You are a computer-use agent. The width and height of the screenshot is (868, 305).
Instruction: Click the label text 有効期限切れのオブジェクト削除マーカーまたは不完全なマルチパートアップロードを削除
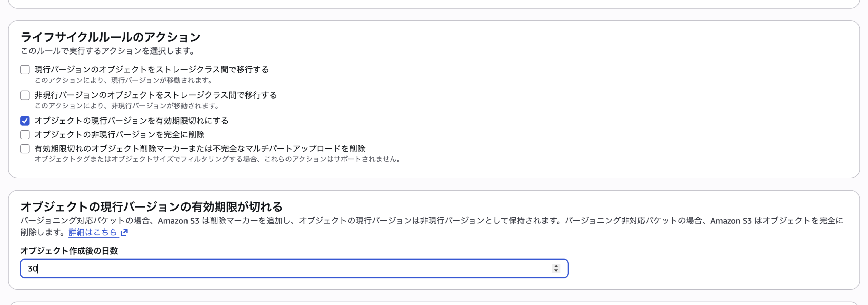(x=200, y=149)
